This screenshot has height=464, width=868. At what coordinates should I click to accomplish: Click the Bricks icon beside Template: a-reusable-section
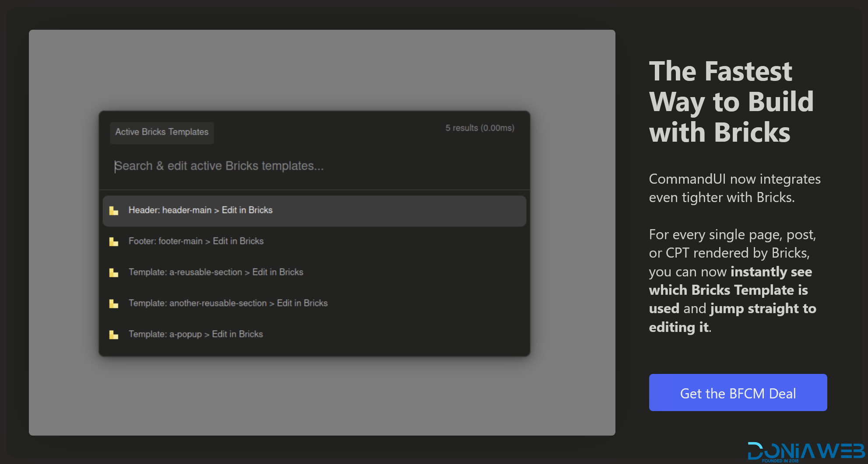coord(114,273)
